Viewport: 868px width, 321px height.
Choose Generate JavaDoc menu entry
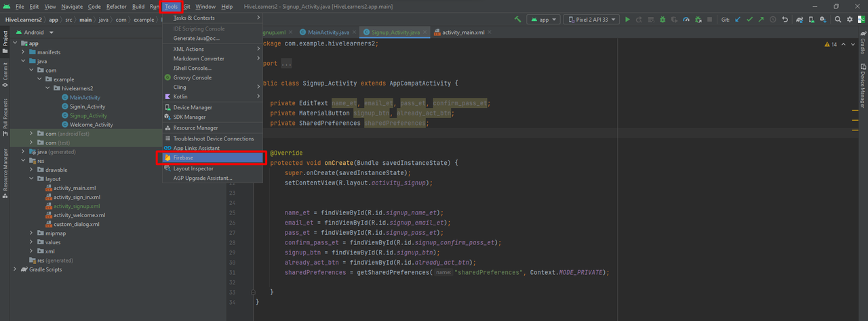point(212,38)
